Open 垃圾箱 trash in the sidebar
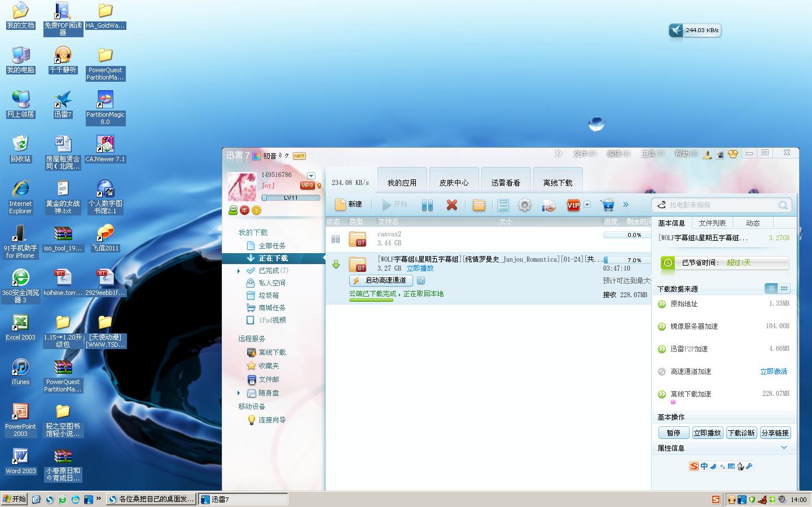Screen dimensions: 812x507 point(269,296)
